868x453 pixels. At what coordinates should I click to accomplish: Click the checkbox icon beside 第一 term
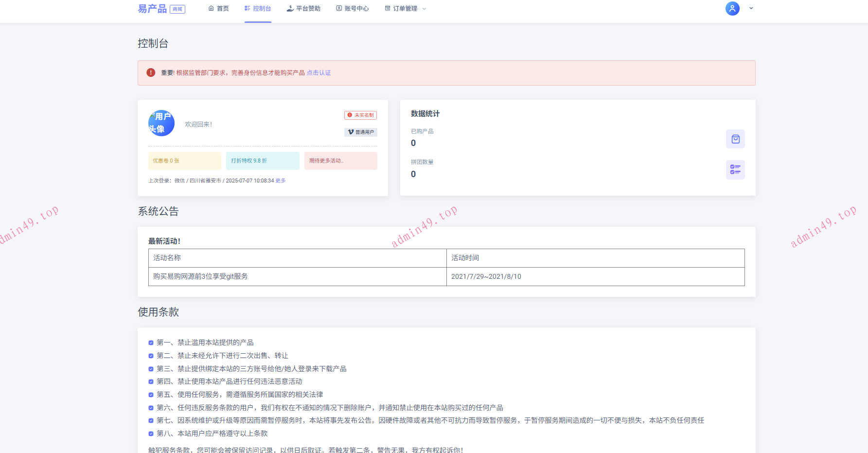tap(151, 343)
